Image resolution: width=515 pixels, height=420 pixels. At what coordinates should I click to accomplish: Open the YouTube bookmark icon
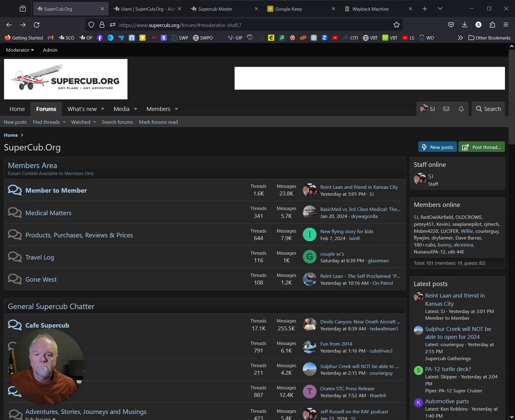[335, 38]
